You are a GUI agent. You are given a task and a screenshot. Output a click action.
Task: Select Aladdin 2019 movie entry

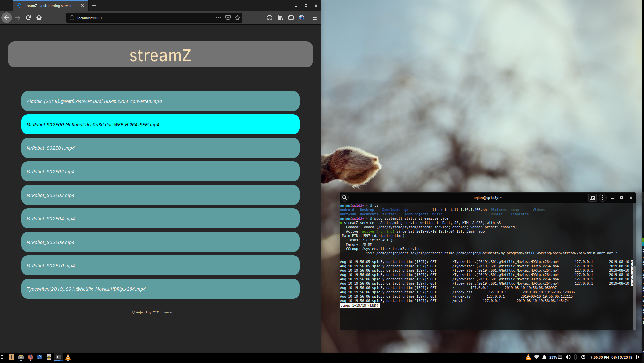point(160,101)
